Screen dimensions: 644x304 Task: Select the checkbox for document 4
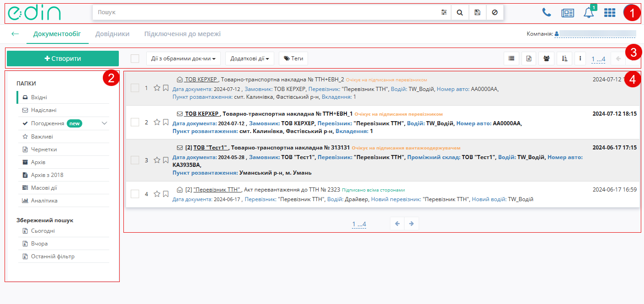(x=135, y=194)
